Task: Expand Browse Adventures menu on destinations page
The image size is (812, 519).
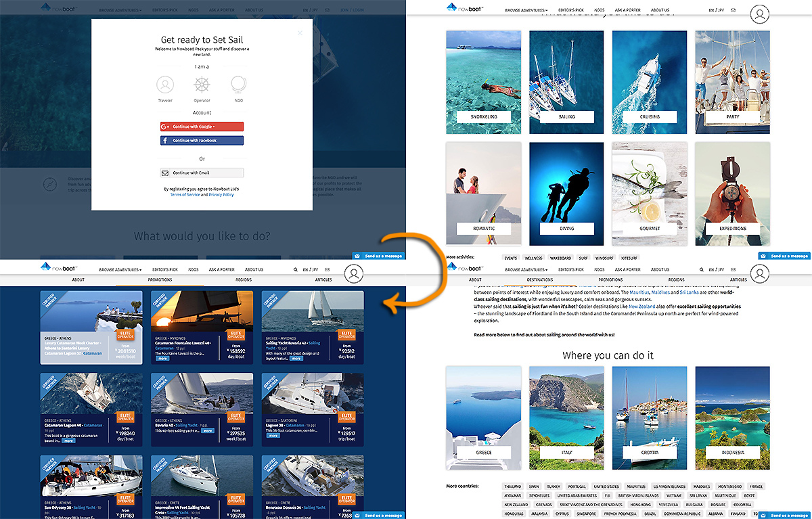Action: [x=526, y=269]
